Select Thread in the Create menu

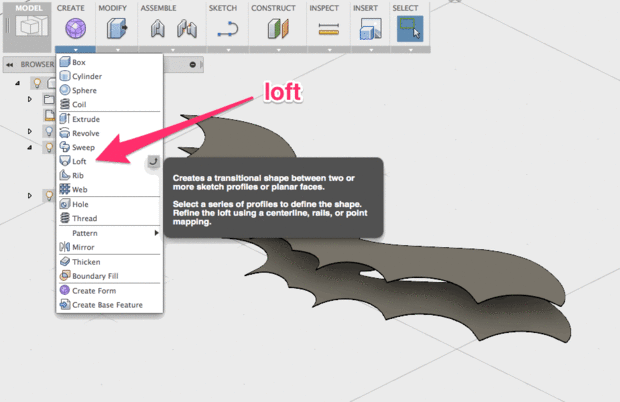(x=110, y=218)
